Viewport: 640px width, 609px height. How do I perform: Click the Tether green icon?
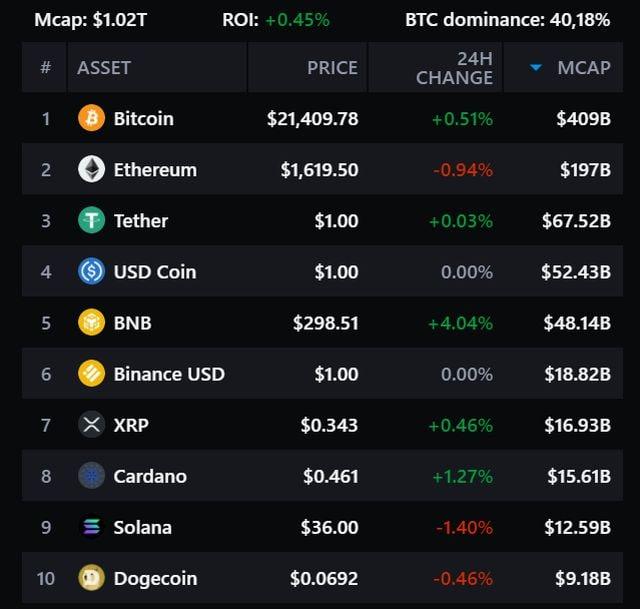91,220
